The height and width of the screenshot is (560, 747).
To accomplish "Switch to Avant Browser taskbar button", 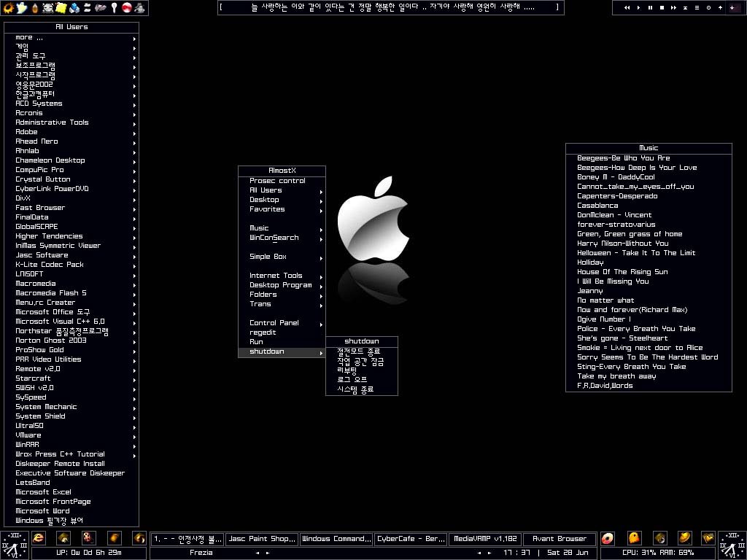I will click(560, 539).
